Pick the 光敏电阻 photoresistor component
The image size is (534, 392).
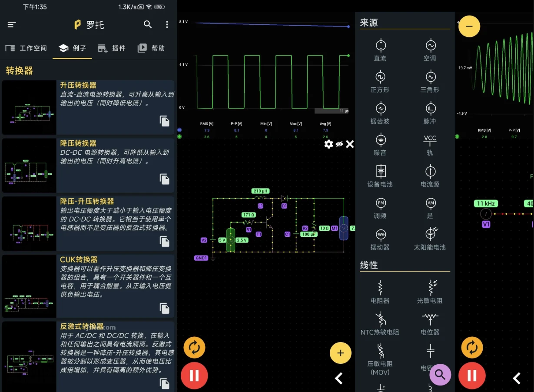(430, 292)
